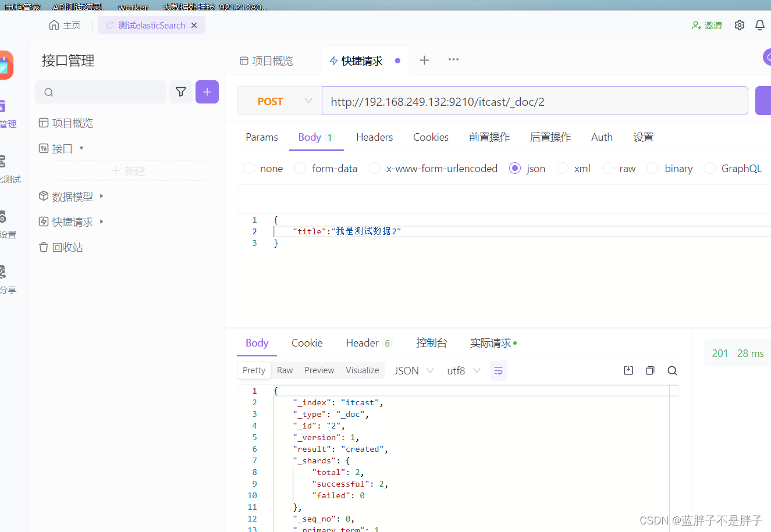Open the notifications bell
771x532 pixels.
pos(760,25)
